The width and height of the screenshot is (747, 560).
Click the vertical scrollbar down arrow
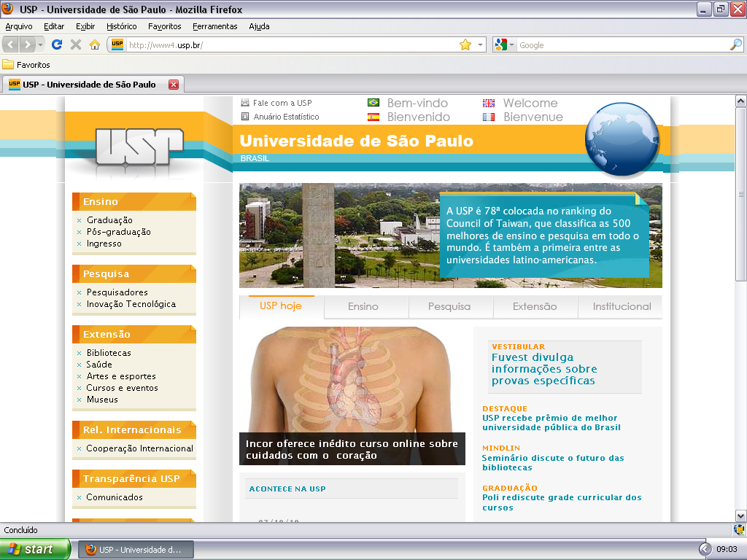click(740, 515)
